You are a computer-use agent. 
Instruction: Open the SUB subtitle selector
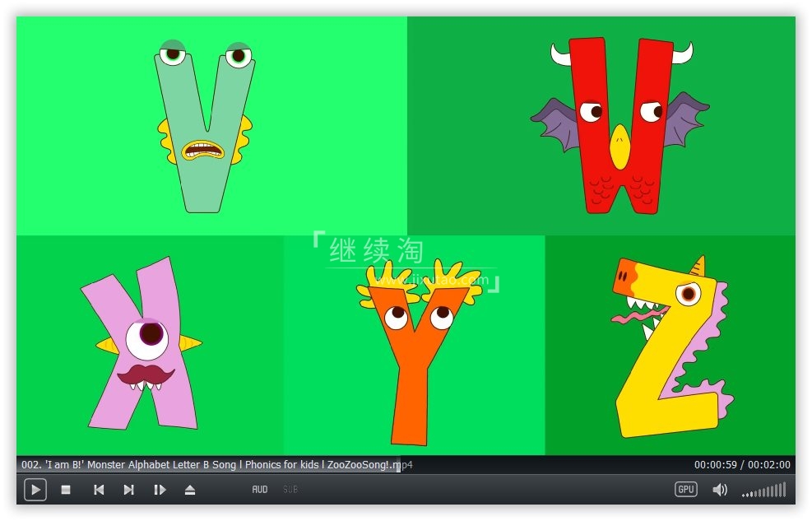click(x=290, y=490)
